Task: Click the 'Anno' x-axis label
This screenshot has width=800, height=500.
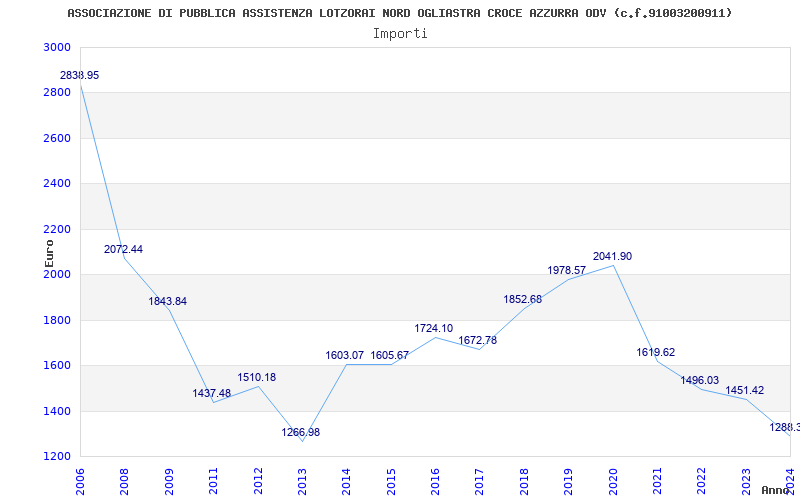Action: tap(776, 490)
